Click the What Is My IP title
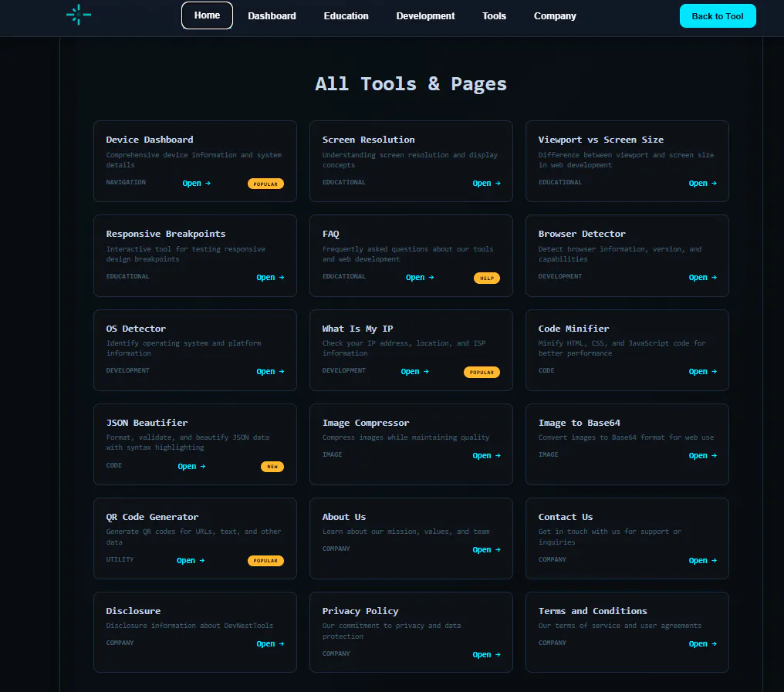The image size is (784, 692). (x=357, y=329)
